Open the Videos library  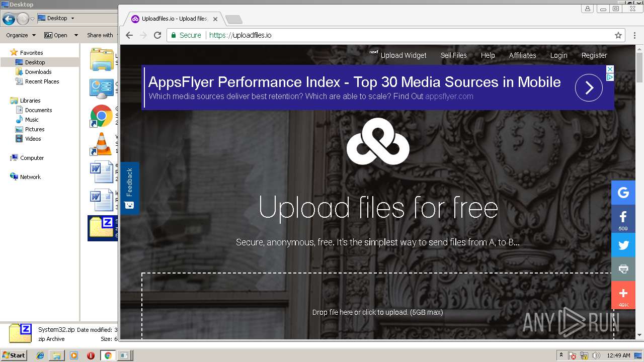(33, 139)
